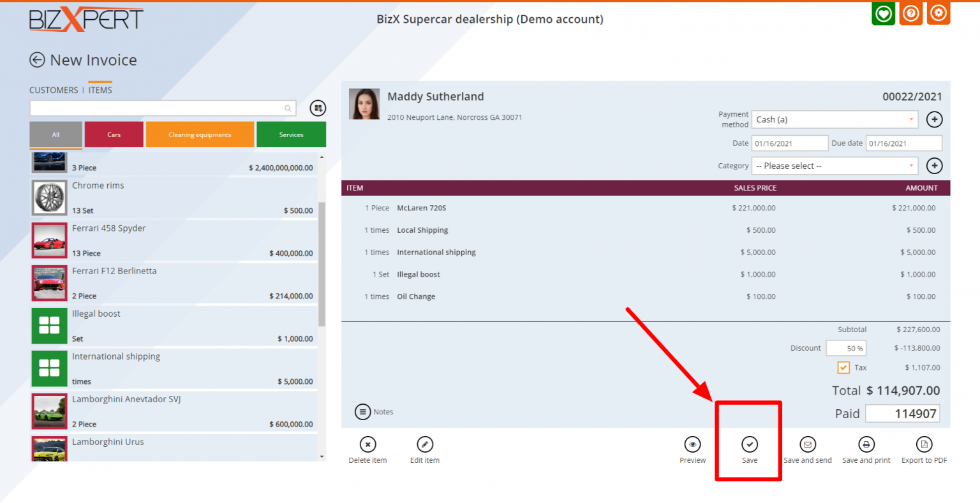Switch to the CUSTOMERS tab

[x=54, y=91]
